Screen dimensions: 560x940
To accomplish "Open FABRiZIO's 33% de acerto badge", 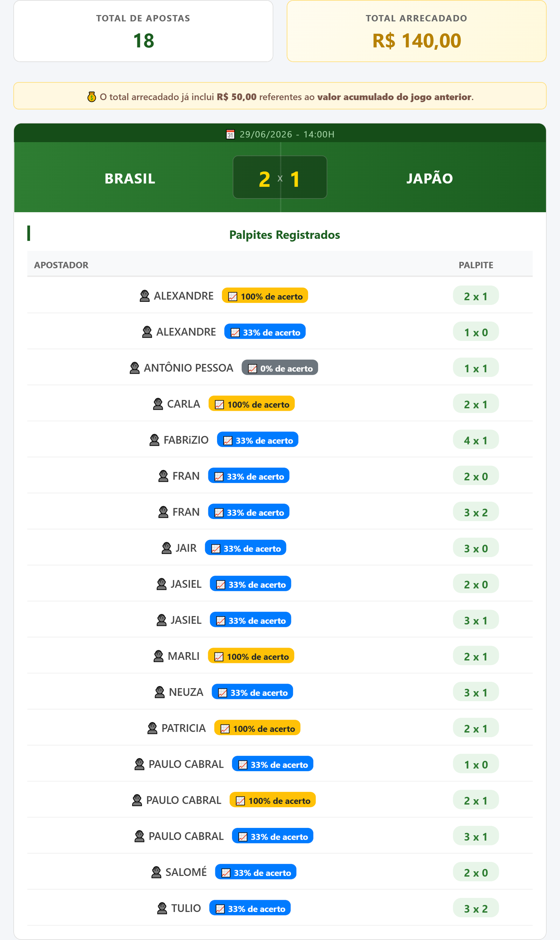I will pyautogui.click(x=258, y=440).
